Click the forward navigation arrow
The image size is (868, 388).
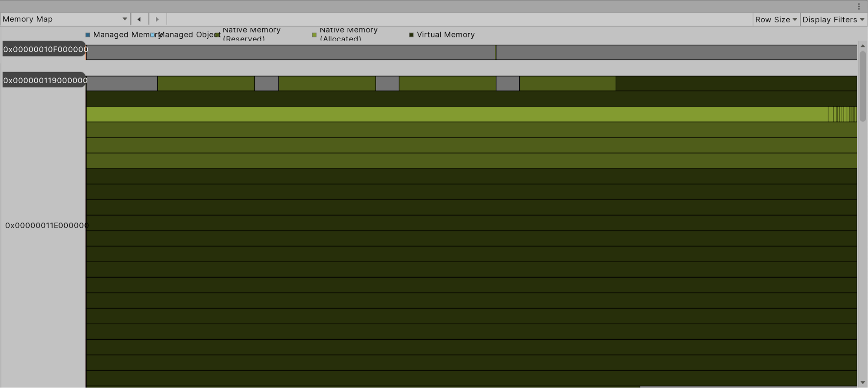[157, 19]
